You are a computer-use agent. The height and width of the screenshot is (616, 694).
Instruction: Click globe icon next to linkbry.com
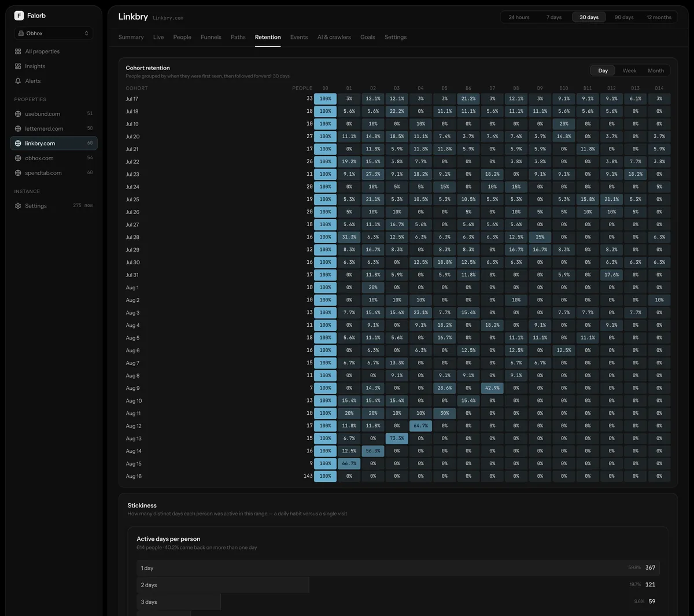tap(18, 143)
